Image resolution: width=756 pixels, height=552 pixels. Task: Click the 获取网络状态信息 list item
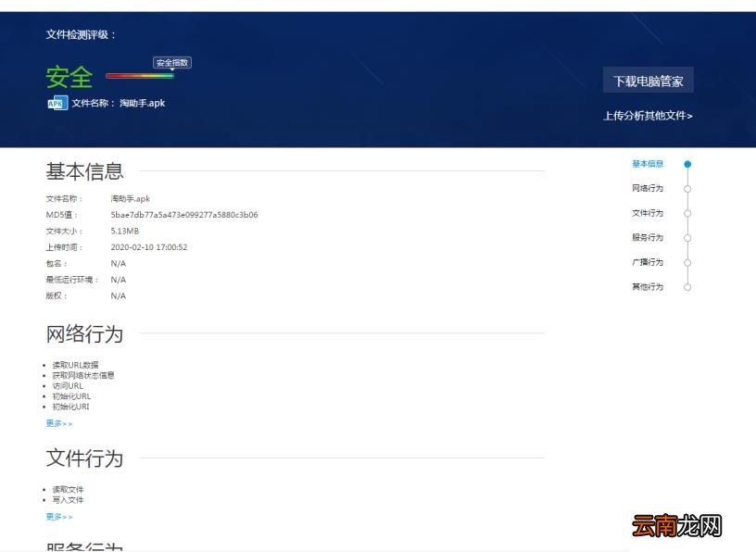[x=83, y=375]
